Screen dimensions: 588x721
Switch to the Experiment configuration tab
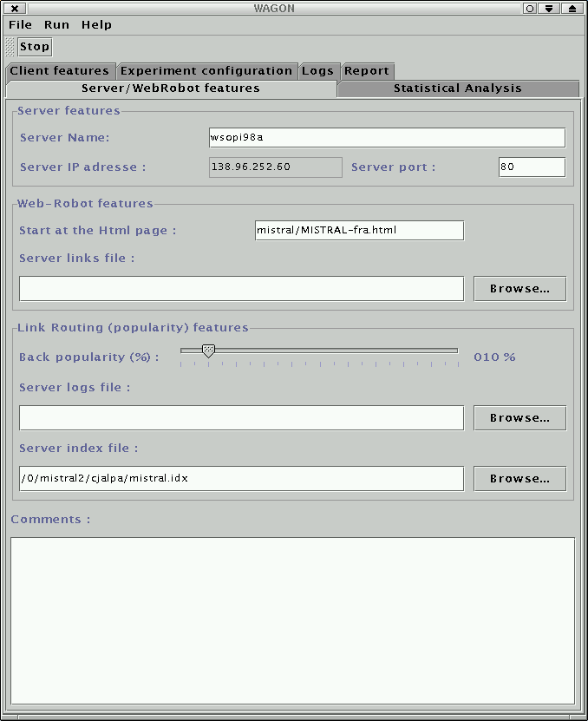coord(206,71)
